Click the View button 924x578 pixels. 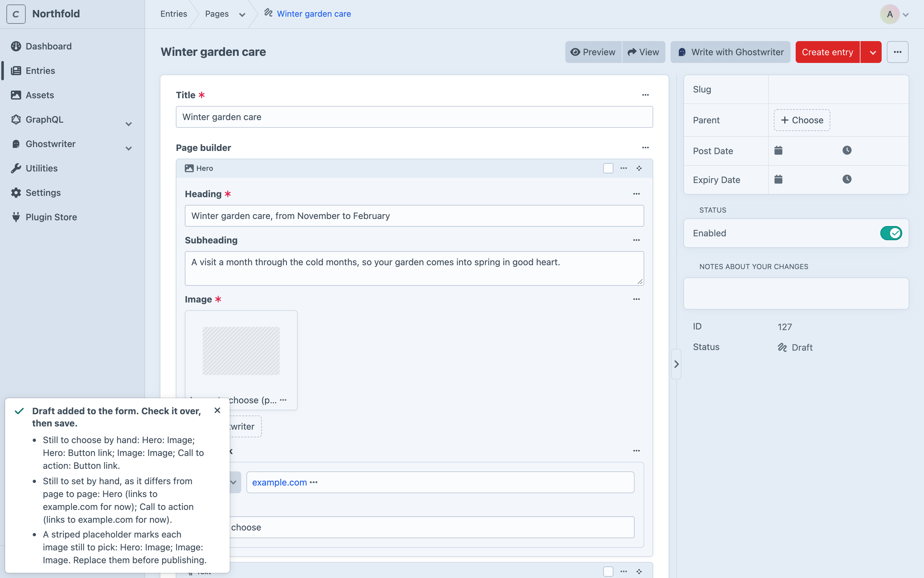click(x=644, y=52)
